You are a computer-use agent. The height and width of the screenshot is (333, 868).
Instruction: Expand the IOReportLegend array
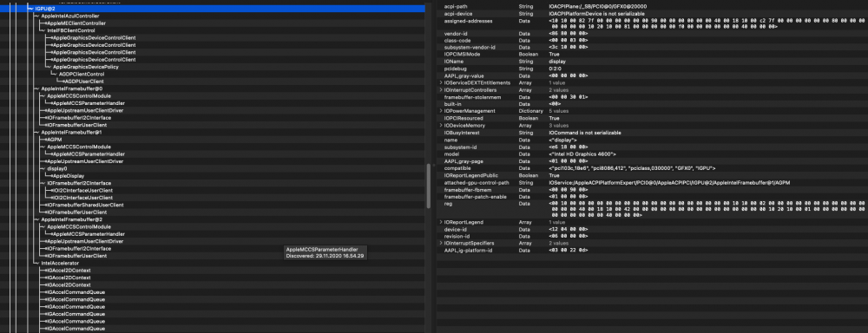point(441,222)
